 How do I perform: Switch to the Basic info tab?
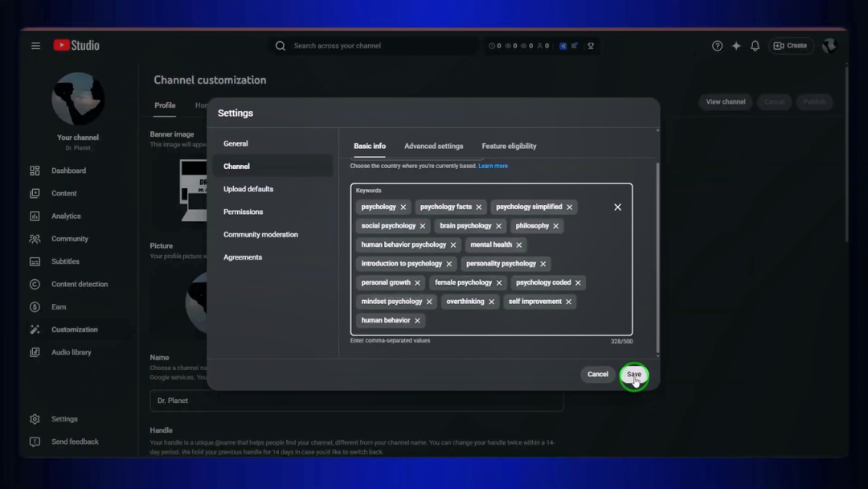(x=370, y=146)
